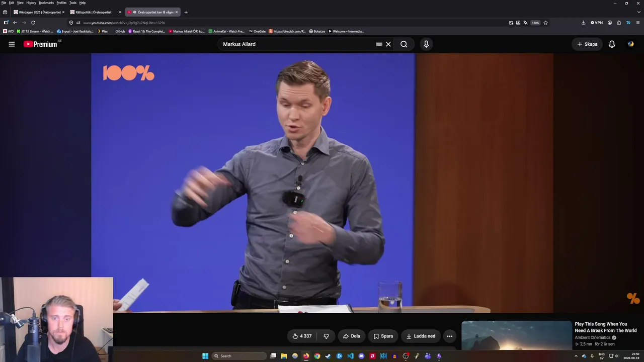The image size is (644, 362).
Task: Click the Dela share button
Action: tap(352, 336)
